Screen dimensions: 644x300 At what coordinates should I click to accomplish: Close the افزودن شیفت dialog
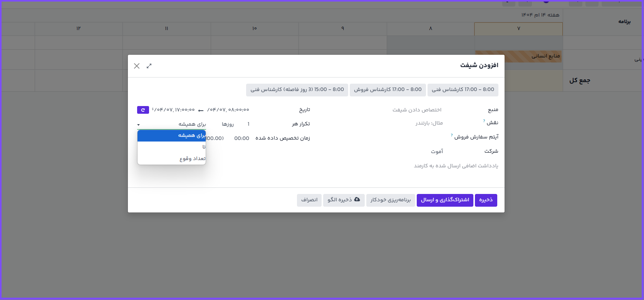coord(137,66)
